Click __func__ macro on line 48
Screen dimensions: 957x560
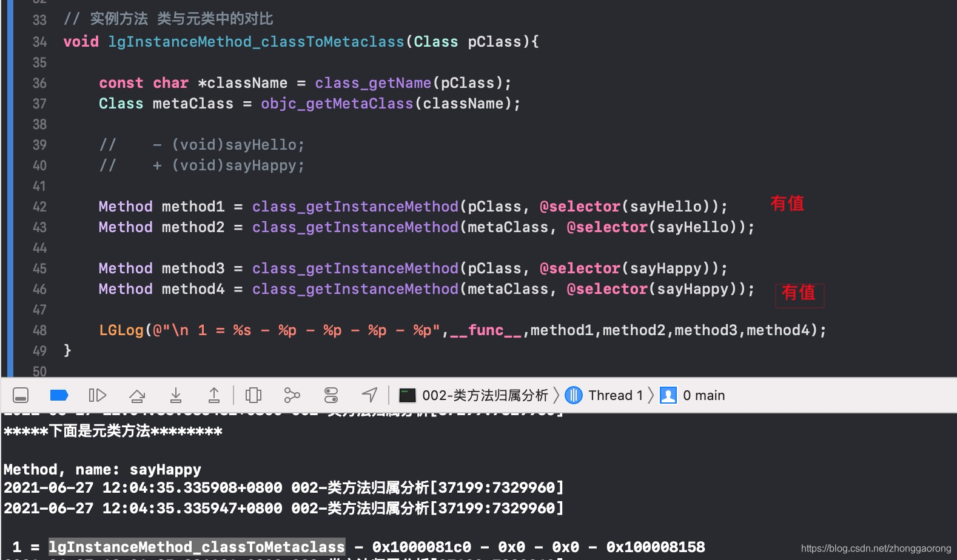(x=485, y=331)
